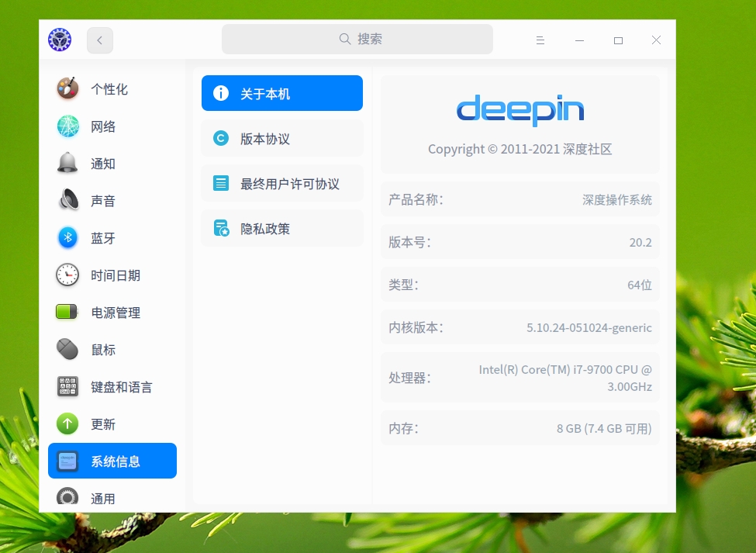Image resolution: width=756 pixels, height=553 pixels.
Task: Minimize the Control Center window
Action: point(579,40)
